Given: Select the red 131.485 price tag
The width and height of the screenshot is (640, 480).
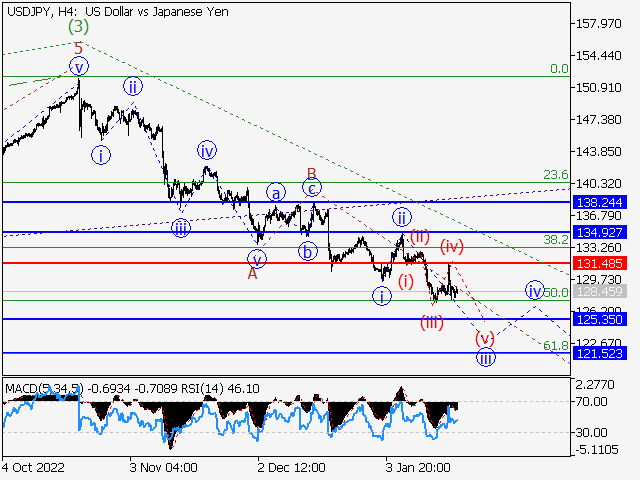Looking at the screenshot, I should pos(599,263).
